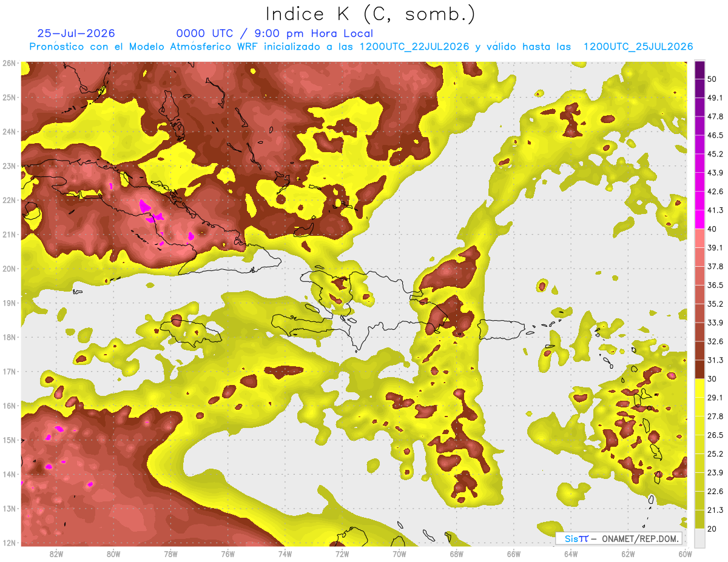This screenshot has width=728, height=562.
Task: Click colorbar value "32.6"
Action: [715, 341]
